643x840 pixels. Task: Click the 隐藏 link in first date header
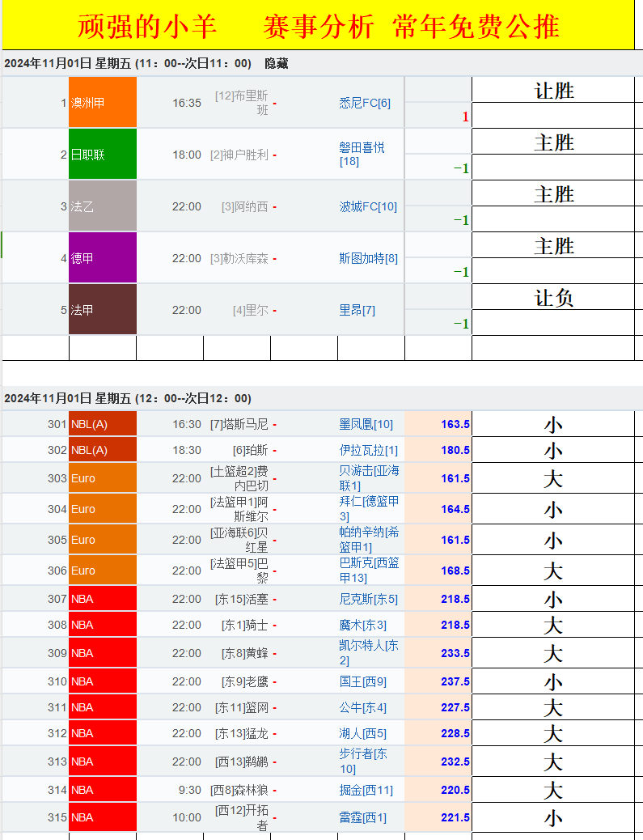(x=277, y=64)
